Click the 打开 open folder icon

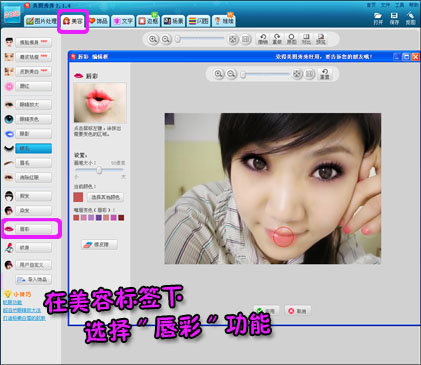tap(378, 18)
